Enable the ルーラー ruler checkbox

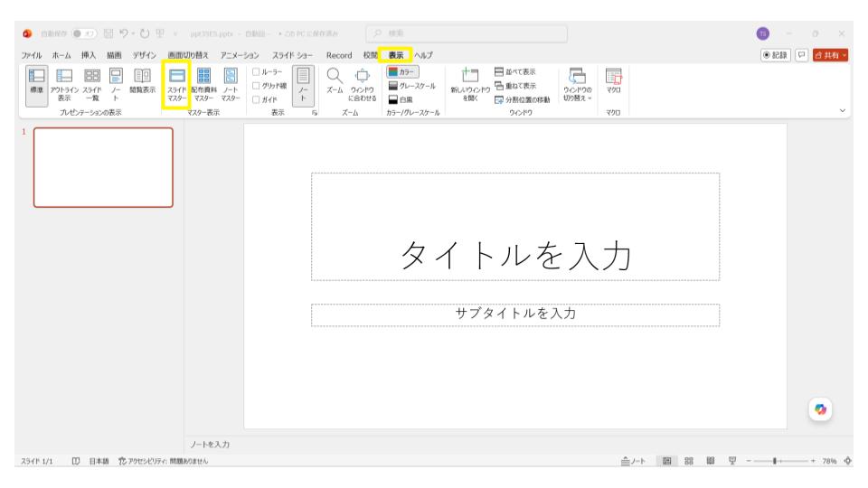pyautogui.click(x=256, y=72)
